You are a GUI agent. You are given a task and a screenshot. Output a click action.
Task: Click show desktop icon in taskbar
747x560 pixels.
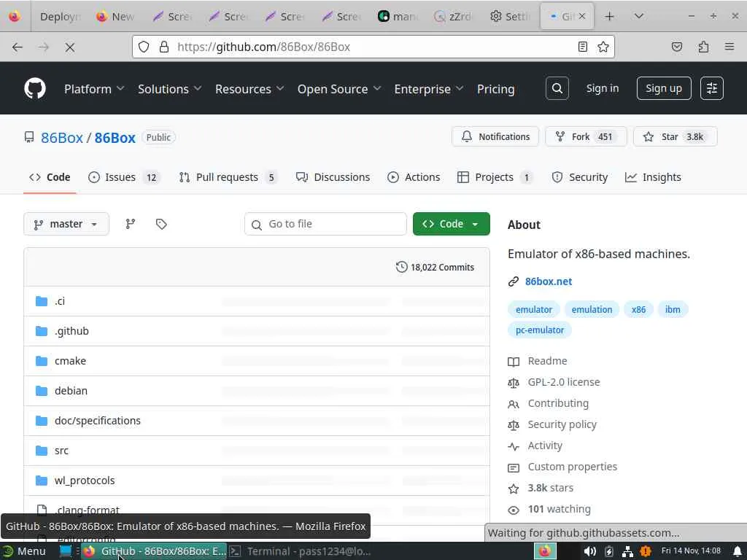pos(65,551)
